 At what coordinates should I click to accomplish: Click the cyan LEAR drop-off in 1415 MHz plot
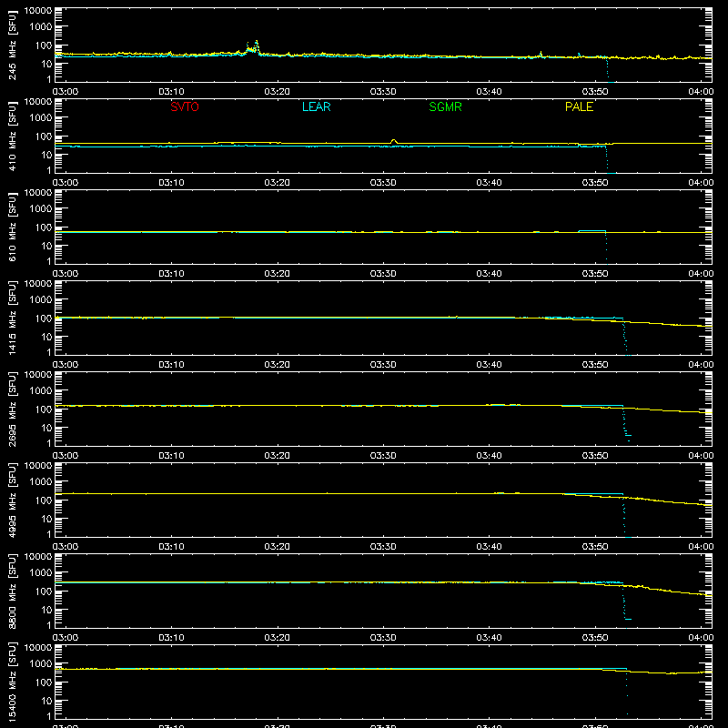click(625, 337)
